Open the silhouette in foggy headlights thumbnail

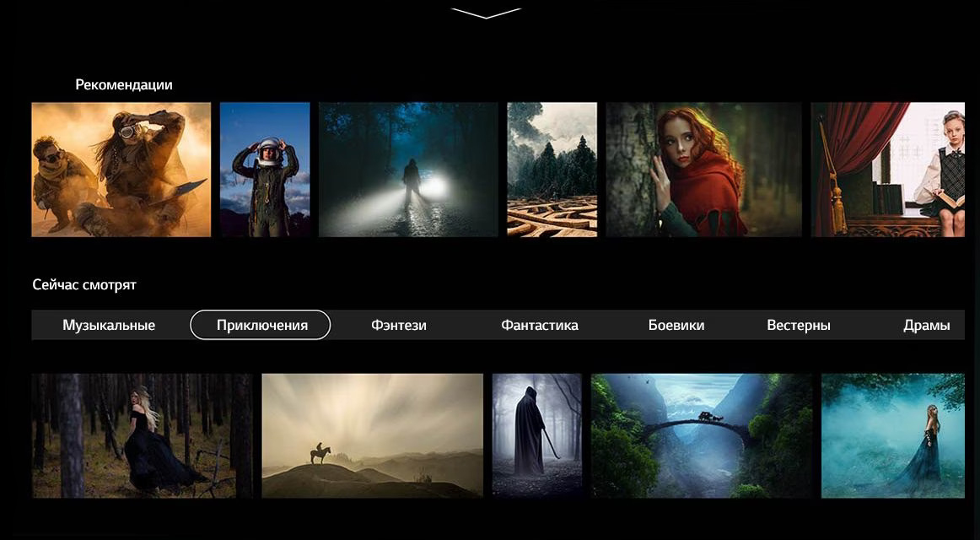tap(408, 170)
